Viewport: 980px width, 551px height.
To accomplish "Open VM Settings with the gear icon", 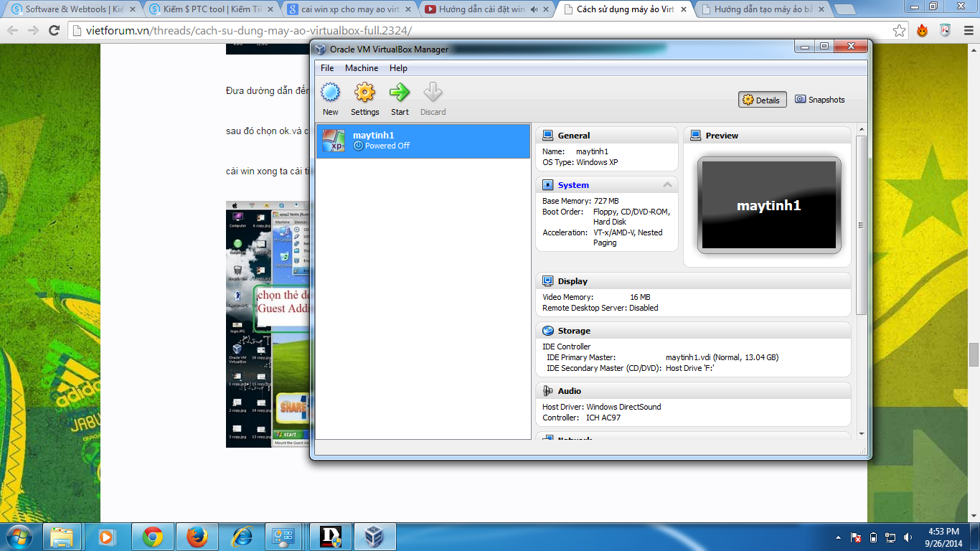I will click(x=364, y=93).
